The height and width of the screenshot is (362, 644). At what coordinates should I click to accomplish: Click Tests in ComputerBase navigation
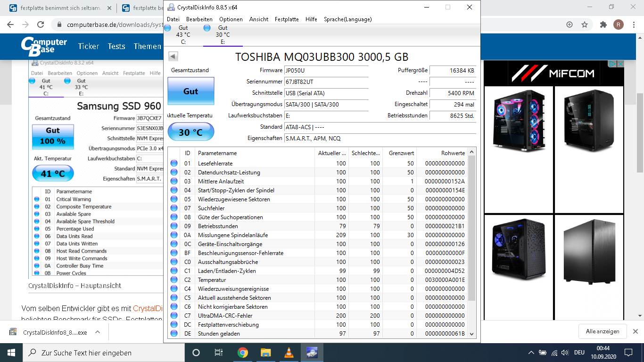116,46
